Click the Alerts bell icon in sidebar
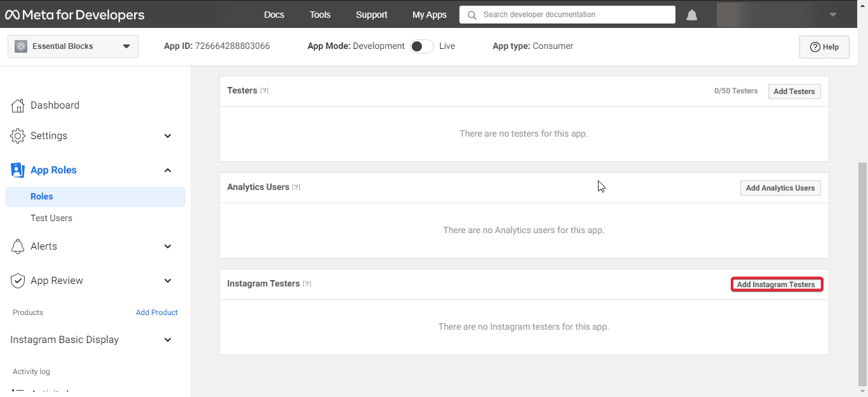The image size is (868, 397). pyautogui.click(x=18, y=246)
